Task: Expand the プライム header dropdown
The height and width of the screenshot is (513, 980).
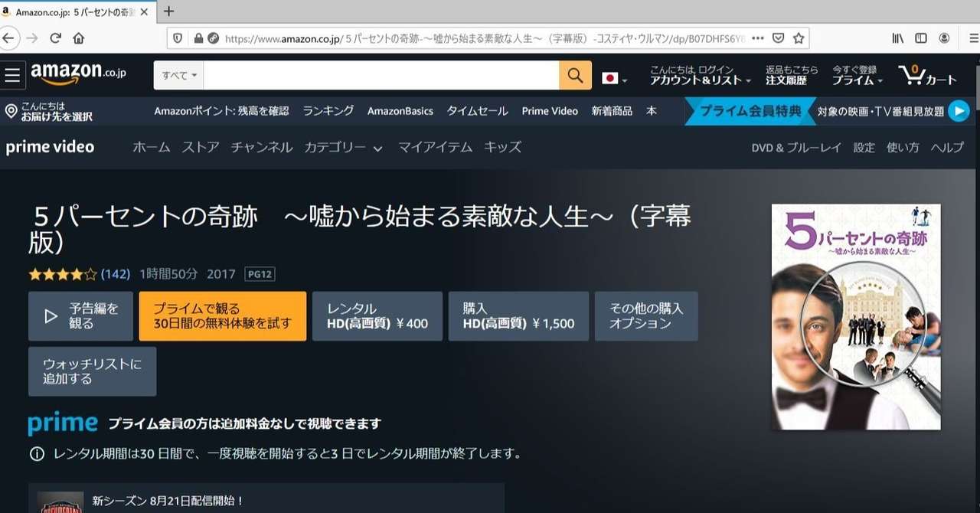Action: [x=857, y=75]
